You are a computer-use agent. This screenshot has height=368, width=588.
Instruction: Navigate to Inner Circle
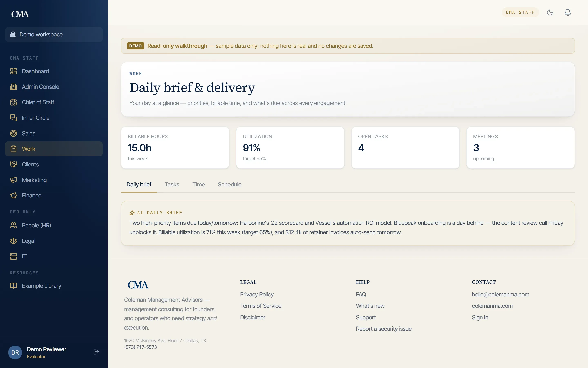pos(54,118)
